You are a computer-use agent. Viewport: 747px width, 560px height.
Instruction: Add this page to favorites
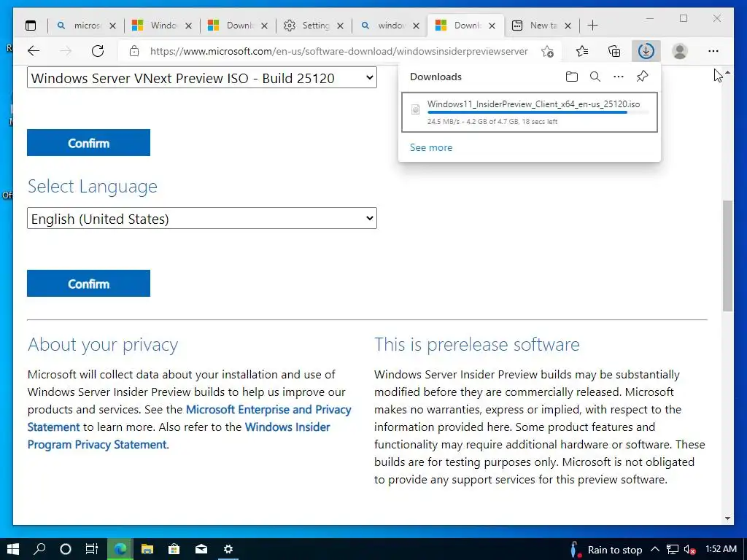[547, 51]
